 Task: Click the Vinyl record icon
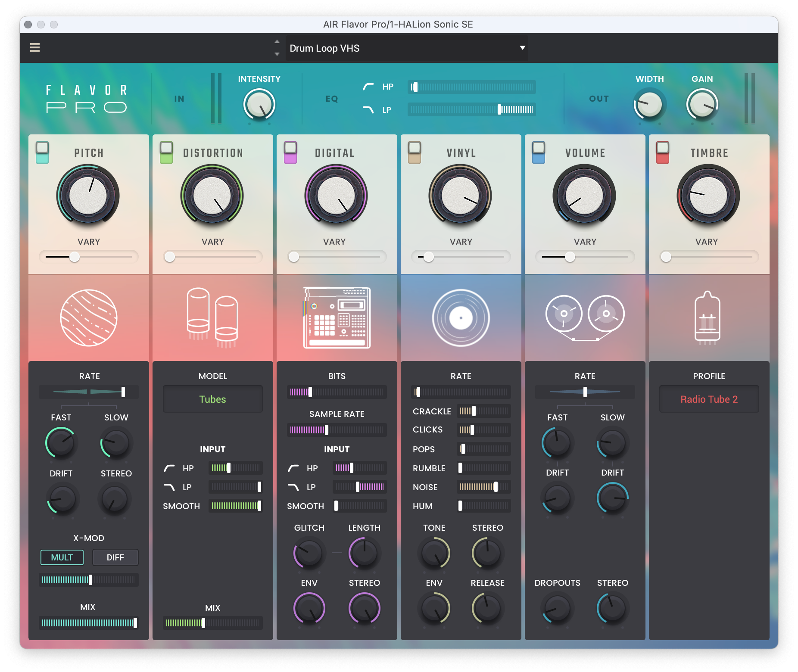[461, 318]
